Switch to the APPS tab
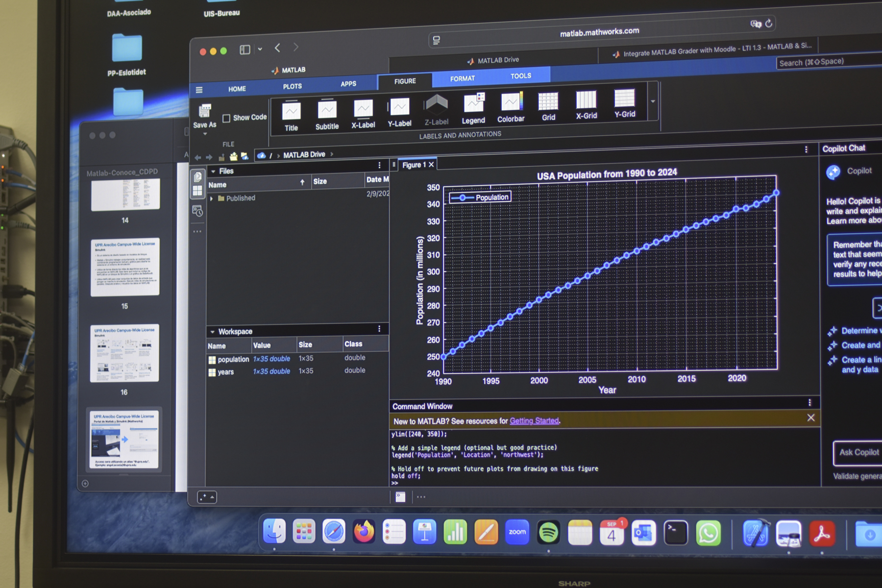Viewport: 882px width, 588px height. pyautogui.click(x=348, y=84)
